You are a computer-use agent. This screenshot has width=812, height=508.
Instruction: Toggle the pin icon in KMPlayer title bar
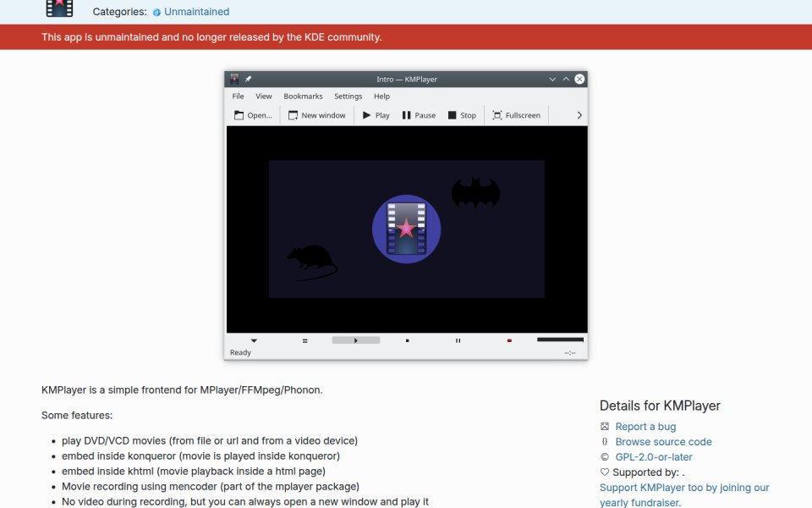click(248, 79)
